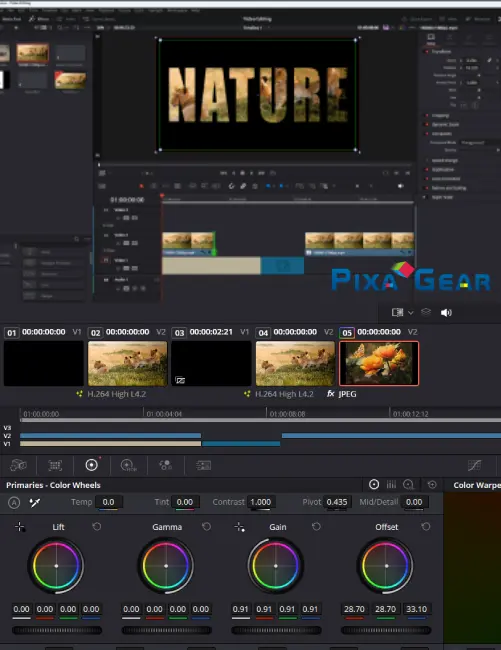Screen dimensions: 501x650
Task: Click Offset blue value 33.10
Action: coord(416,609)
